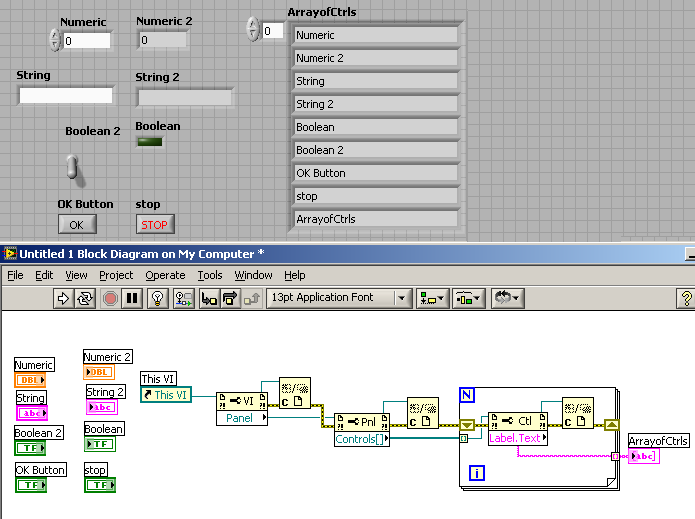Click the Retain Wire Values icon
The height and width of the screenshot is (519, 695).
click(183, 298)
